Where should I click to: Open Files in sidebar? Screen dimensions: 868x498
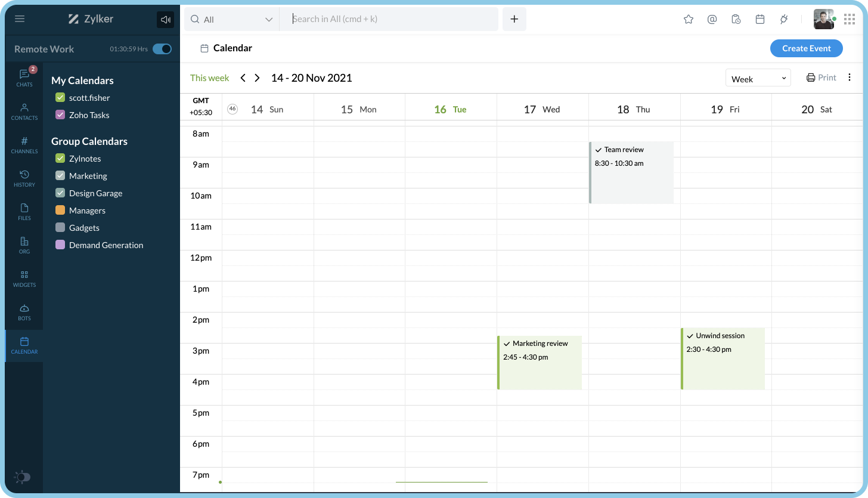(x=24, y=212)
